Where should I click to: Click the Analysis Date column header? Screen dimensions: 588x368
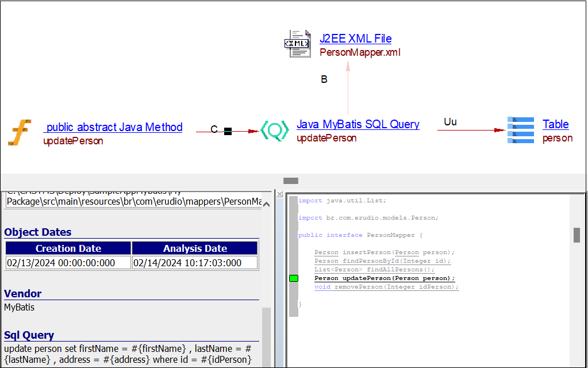click(x=195, y=248)
